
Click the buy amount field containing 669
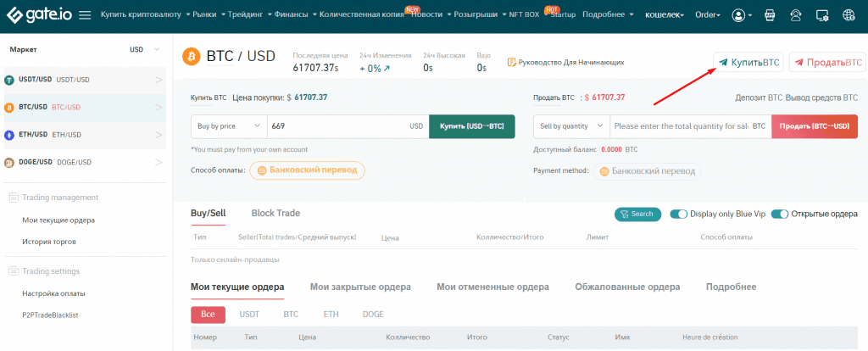pyautogui.click(x=348, y=127)
